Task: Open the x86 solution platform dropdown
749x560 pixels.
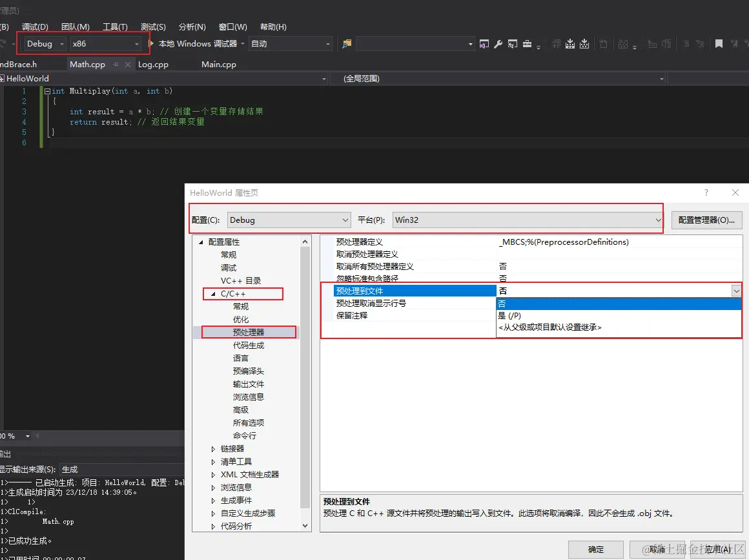Action: coord(105,44)
